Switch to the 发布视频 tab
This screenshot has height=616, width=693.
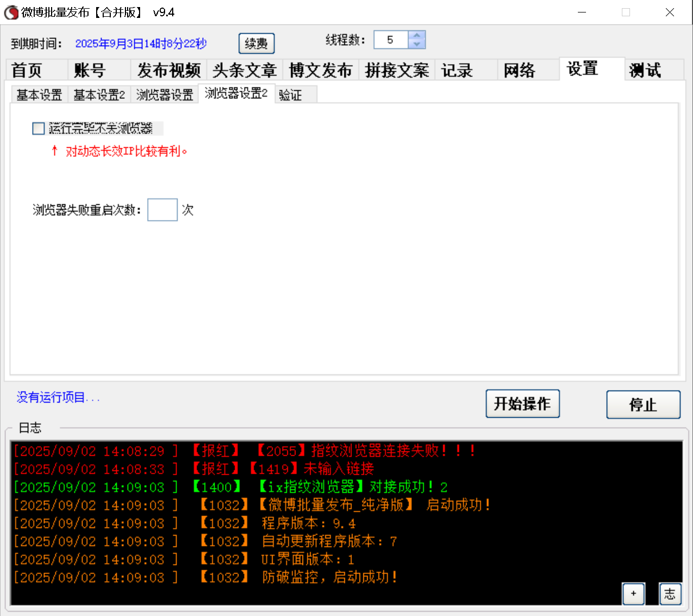point(169,70)
